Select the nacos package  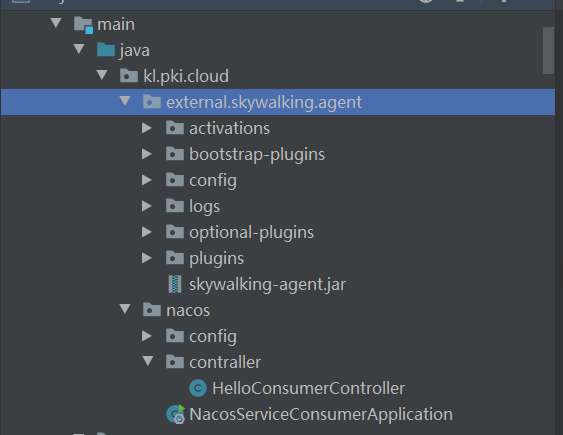tap(188, 310)
